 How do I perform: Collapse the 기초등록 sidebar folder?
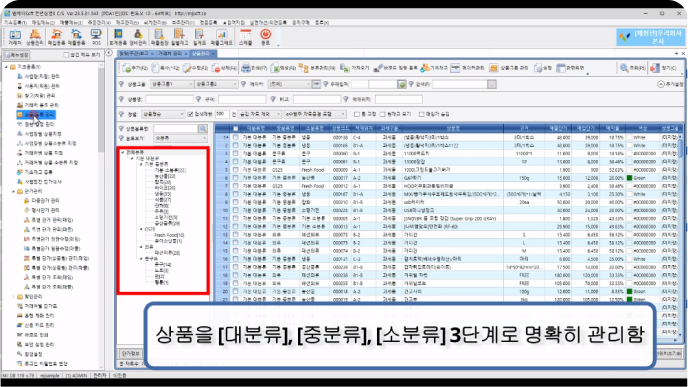[x=6, y=67]
